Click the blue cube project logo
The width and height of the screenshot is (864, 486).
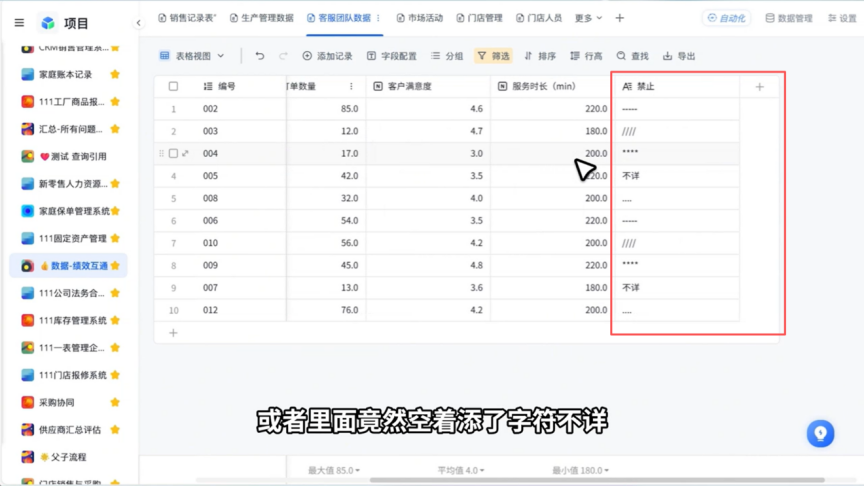coord(48,23)
